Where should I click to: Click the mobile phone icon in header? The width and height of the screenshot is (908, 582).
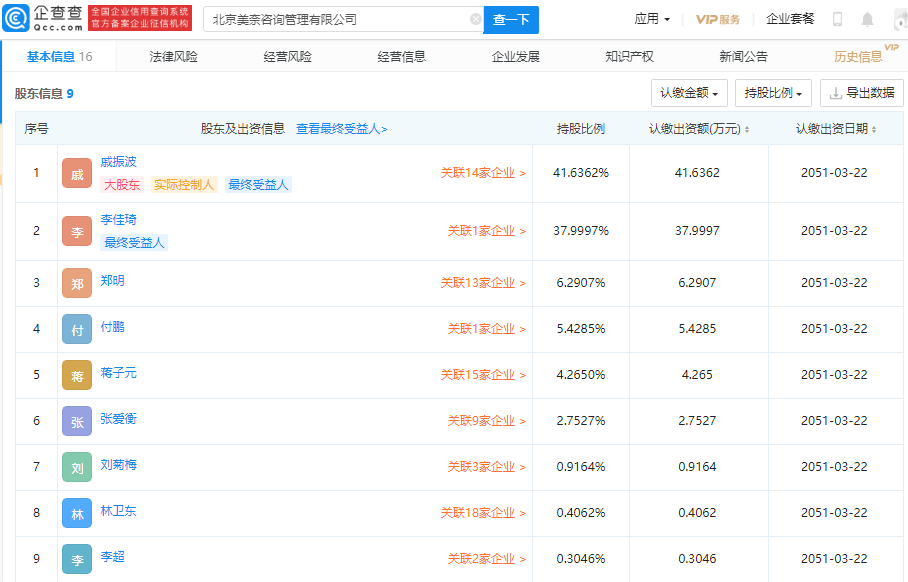837,19
